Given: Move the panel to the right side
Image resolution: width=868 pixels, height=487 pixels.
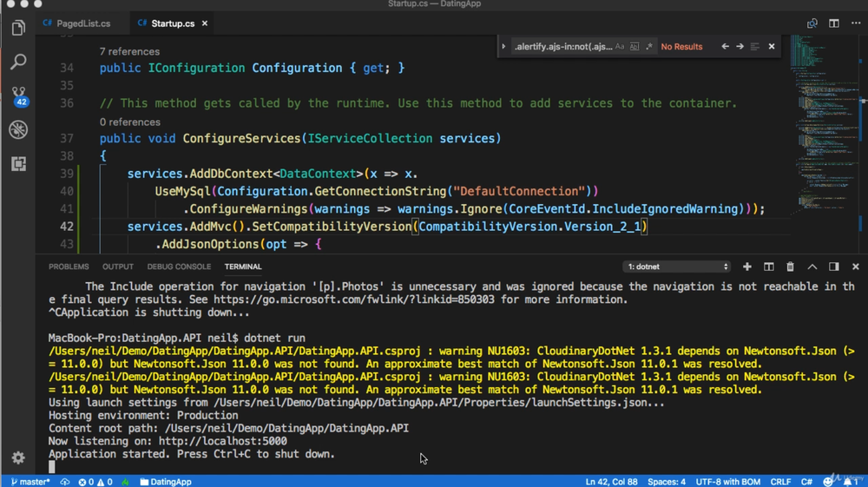Looking at the screenshot, I should [x=833, y=267].
